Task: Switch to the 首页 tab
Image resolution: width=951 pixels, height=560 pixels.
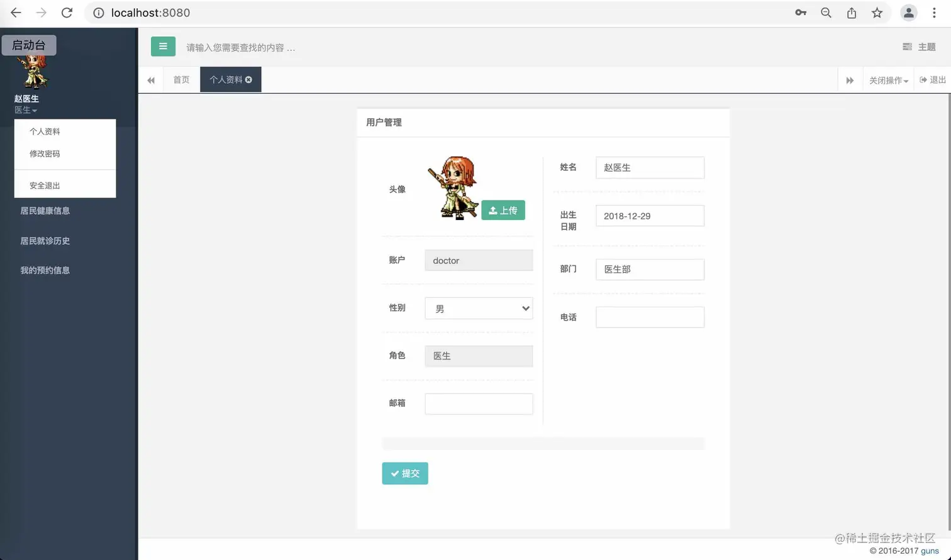Action: [181, 80]
